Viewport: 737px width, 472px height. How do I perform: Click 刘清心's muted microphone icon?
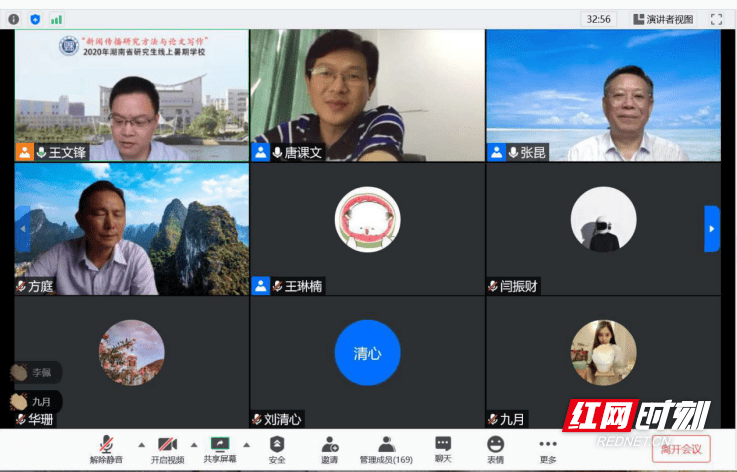pos(257,419)
